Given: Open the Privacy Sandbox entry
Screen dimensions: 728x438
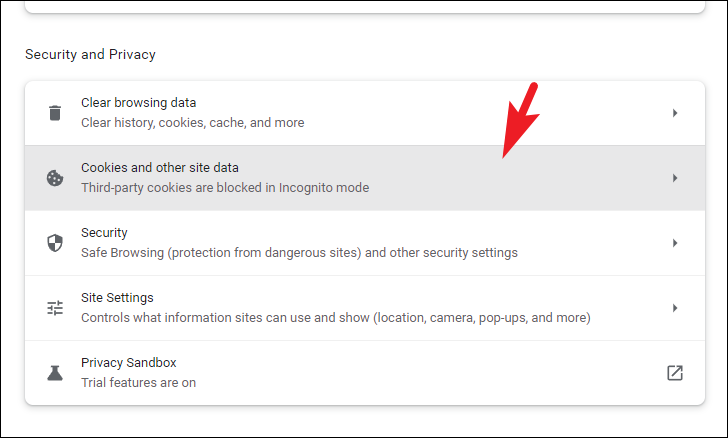Looking at the screenshot, I should (365, 373).
